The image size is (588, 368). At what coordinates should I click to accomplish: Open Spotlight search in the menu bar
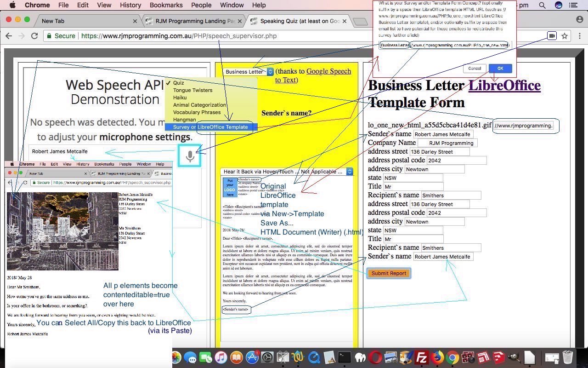[x=542, y=5]
